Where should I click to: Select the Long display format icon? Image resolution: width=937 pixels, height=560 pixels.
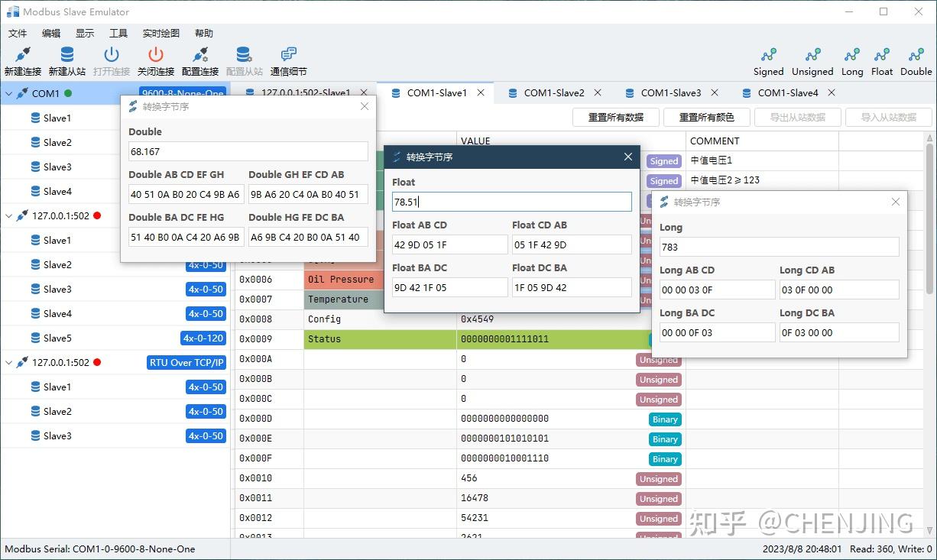[x=851, y=60]
